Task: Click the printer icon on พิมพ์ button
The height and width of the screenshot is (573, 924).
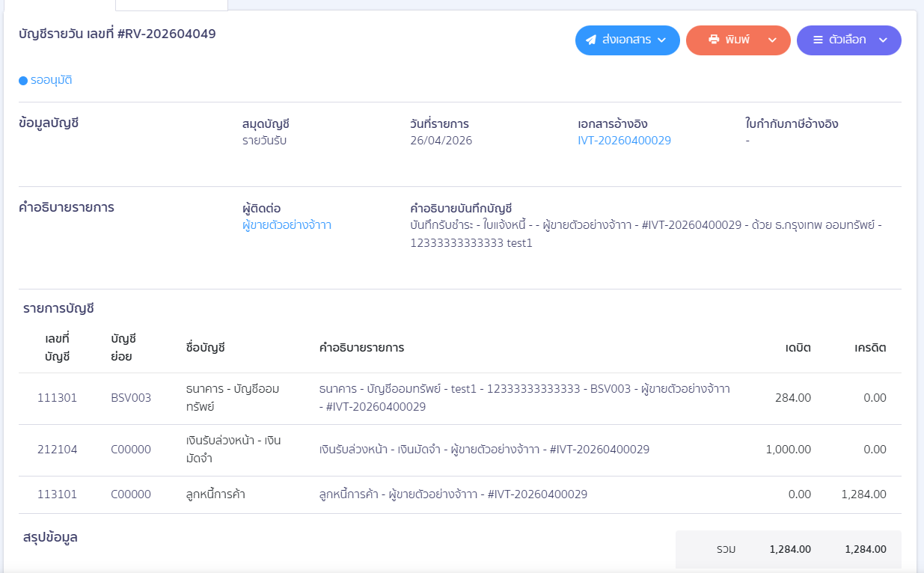Action: (714, 40)
